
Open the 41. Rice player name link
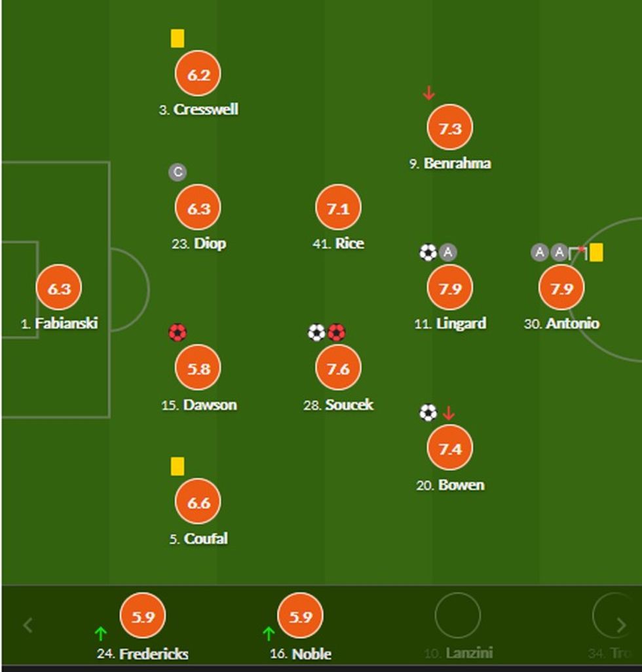click(x=338, y=244)
